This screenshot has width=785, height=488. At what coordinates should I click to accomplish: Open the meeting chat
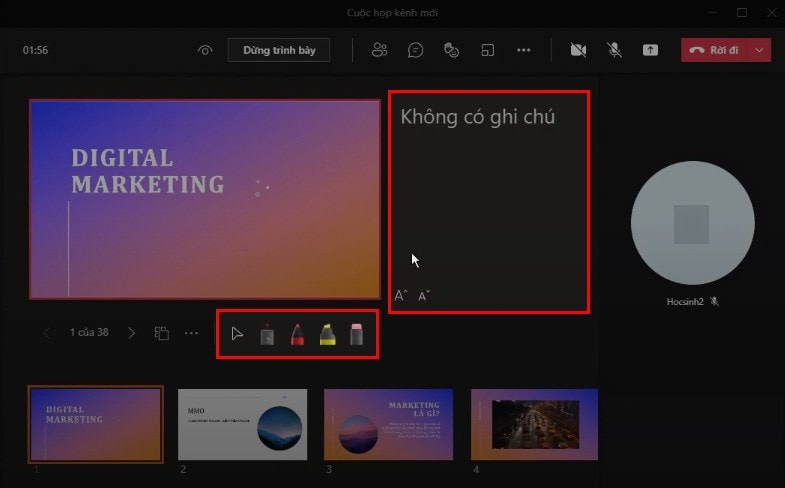coord(416,50)
